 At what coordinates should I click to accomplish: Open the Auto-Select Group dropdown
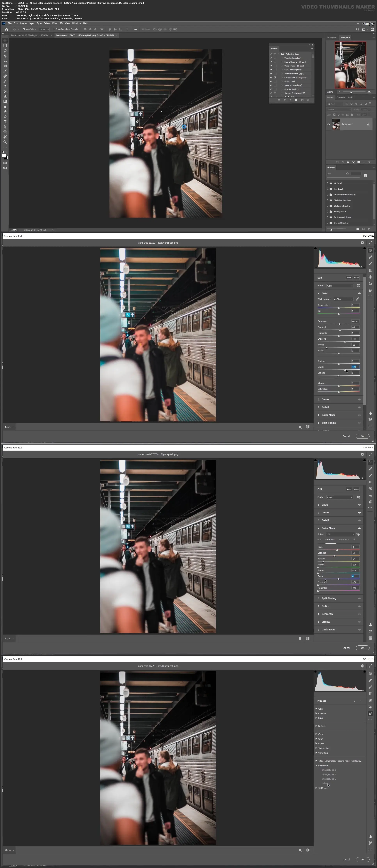coord(44,29)
